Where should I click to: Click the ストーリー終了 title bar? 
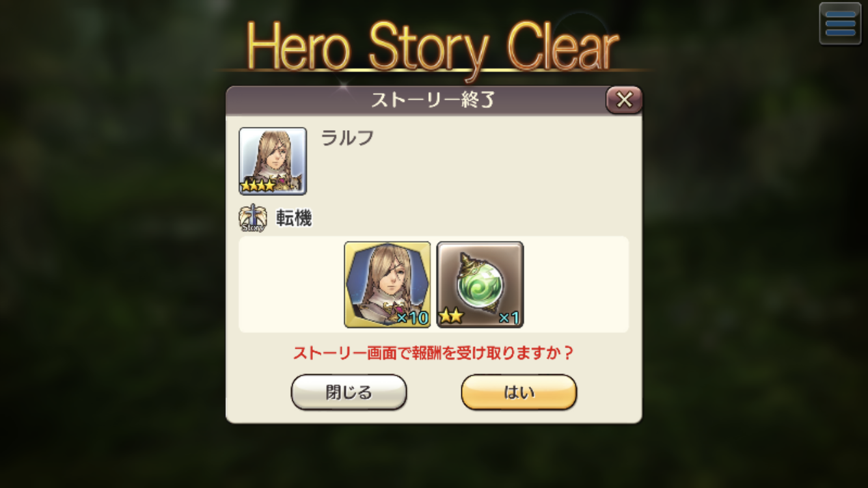pos(416,101)
